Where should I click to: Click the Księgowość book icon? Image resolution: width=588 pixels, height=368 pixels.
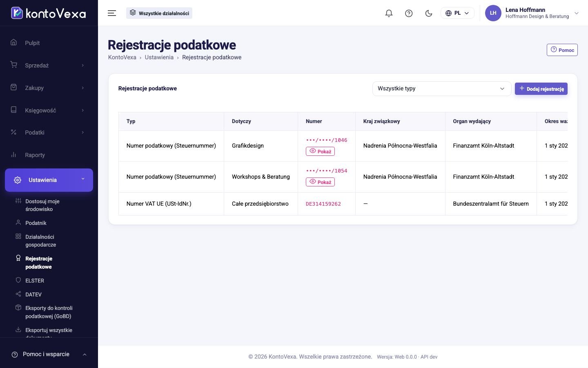pyautogui.click(x=14, y=110)
